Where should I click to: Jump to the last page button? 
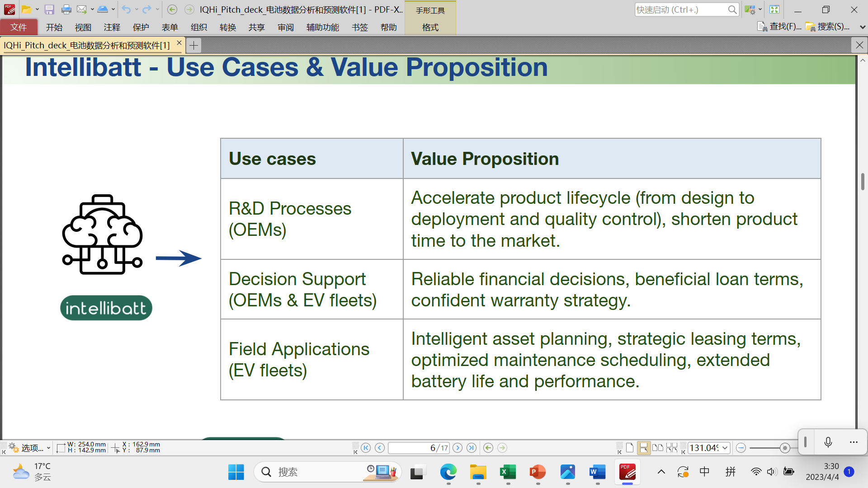[472, 448]
